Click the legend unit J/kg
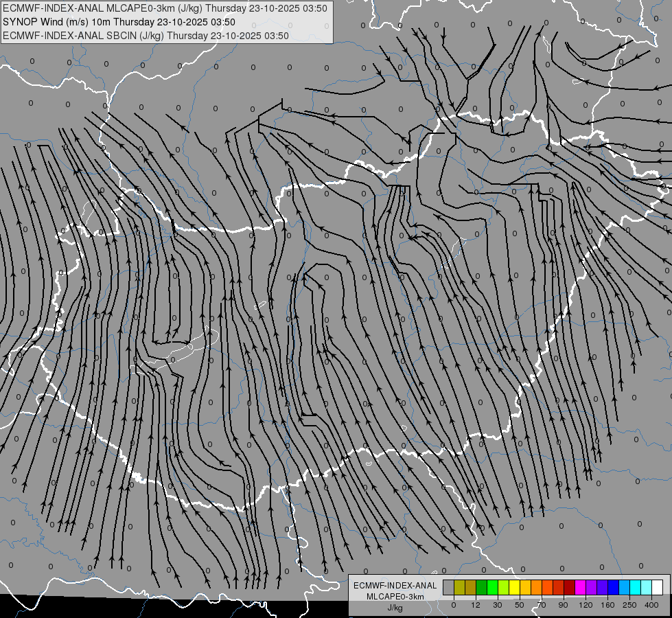This screenshot has width=672, height=618. click(x=395, y=608)
